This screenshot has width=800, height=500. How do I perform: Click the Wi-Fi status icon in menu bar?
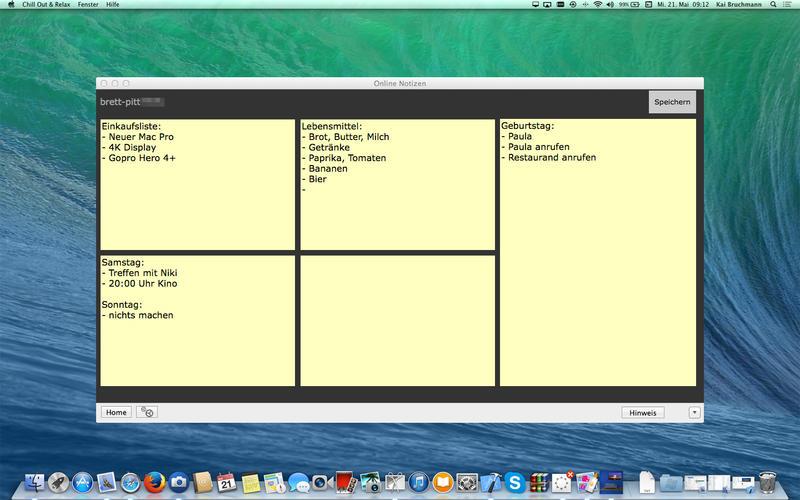[598, 4]
